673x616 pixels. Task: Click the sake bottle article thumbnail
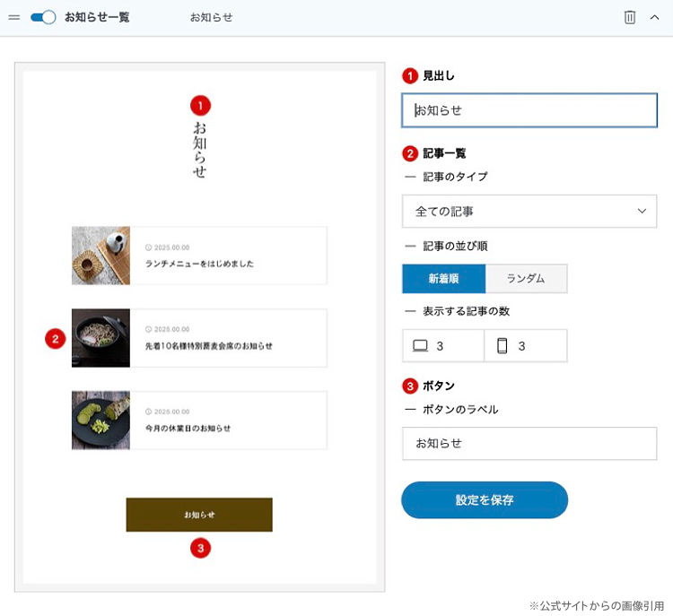click(101, 256)
